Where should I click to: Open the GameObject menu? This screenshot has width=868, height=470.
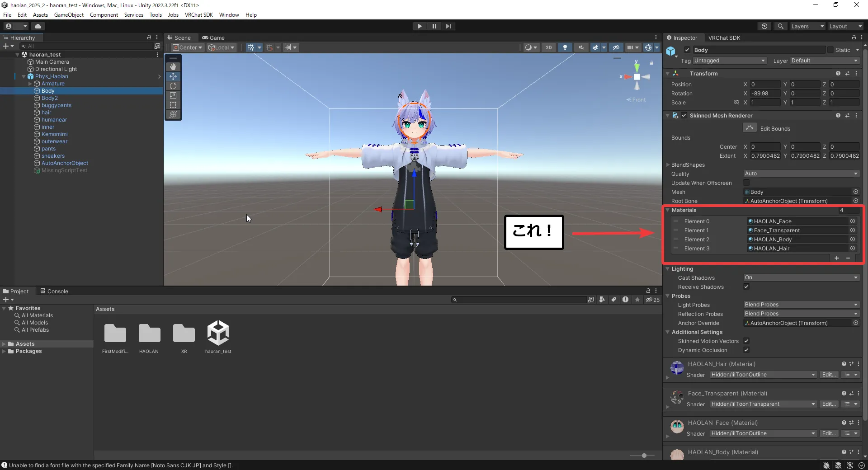(69, 14)
